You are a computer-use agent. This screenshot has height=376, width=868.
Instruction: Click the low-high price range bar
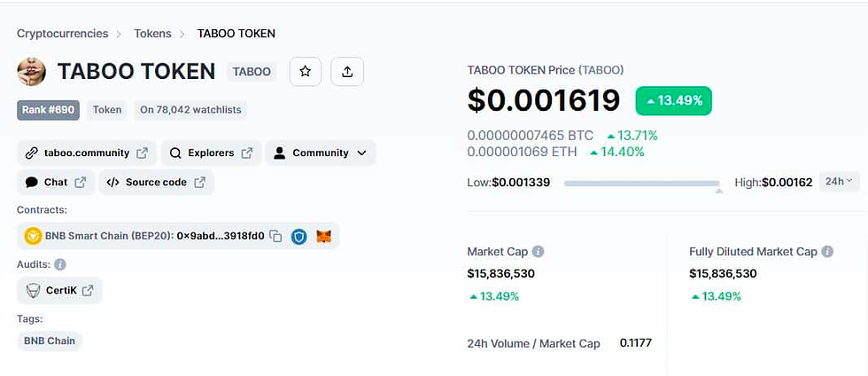coord(642,183)
